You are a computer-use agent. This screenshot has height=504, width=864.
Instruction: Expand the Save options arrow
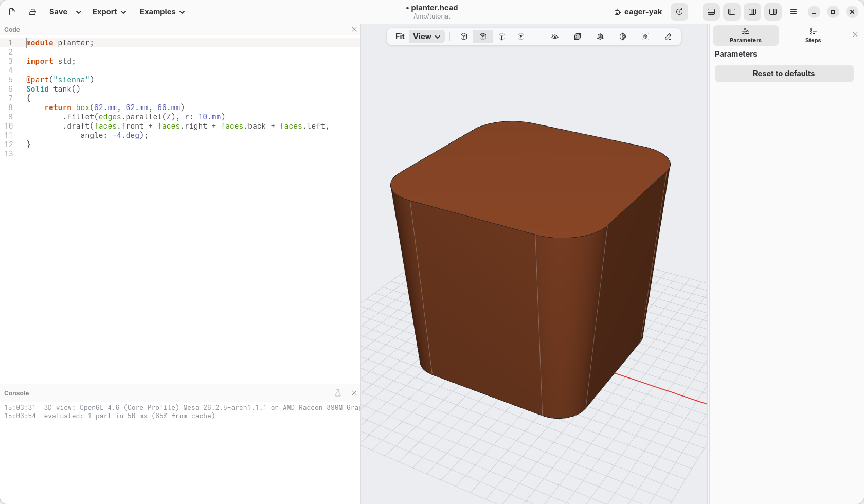[79, 12]
